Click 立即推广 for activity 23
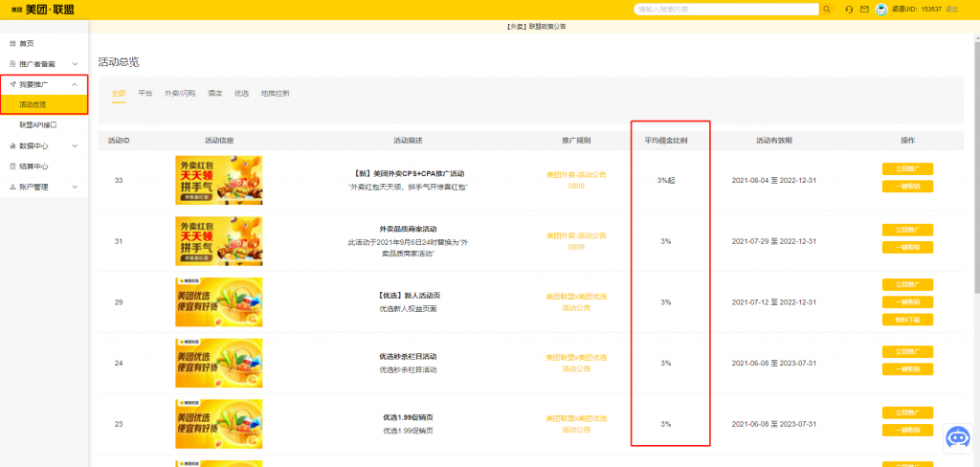The height and width of the screenshot is (467, 980). (907, 412)
